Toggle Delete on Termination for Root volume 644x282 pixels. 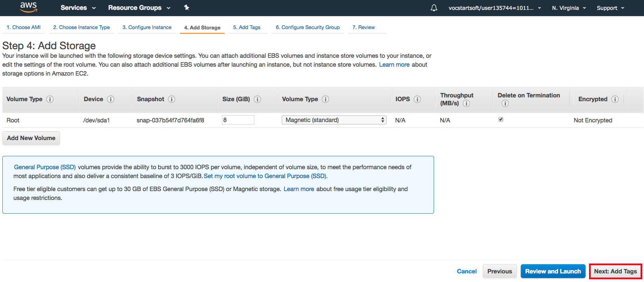501,119
